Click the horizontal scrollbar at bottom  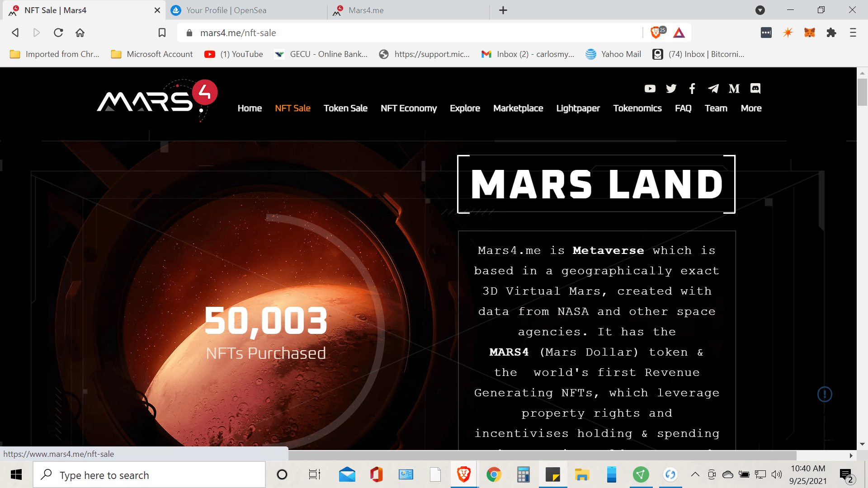tap(542, 455)
